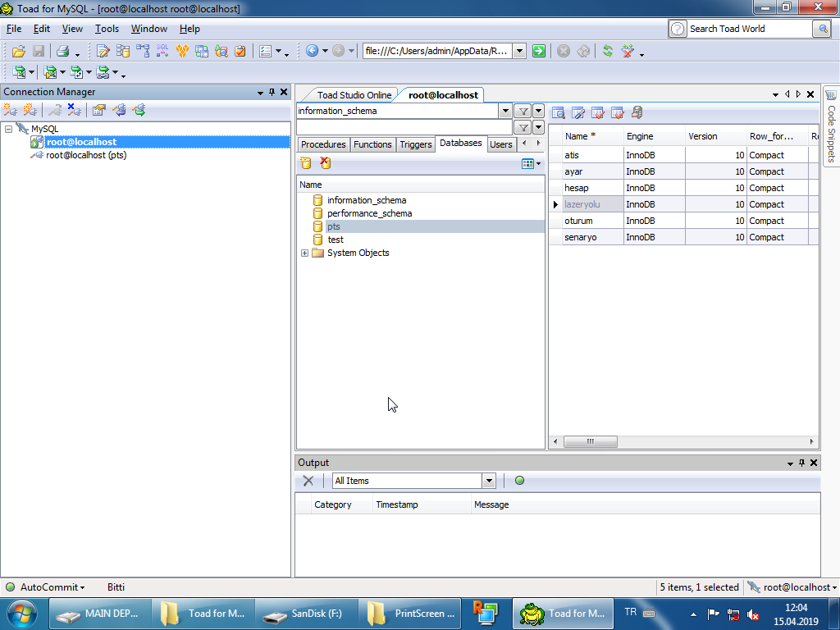This screenshot has width=840, height=630.
Task: Open the dropdown arrow next to the first filter funnel
Action: tap(539, 111)
